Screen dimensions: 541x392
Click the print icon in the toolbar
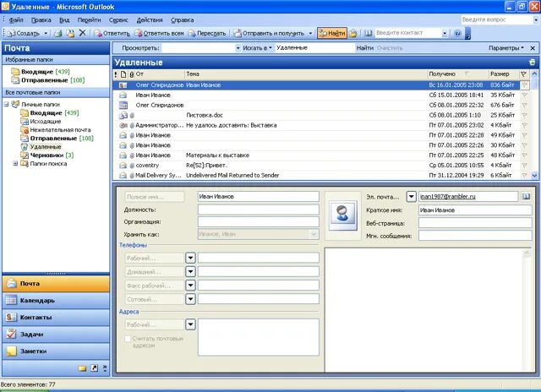coord(58,33)
